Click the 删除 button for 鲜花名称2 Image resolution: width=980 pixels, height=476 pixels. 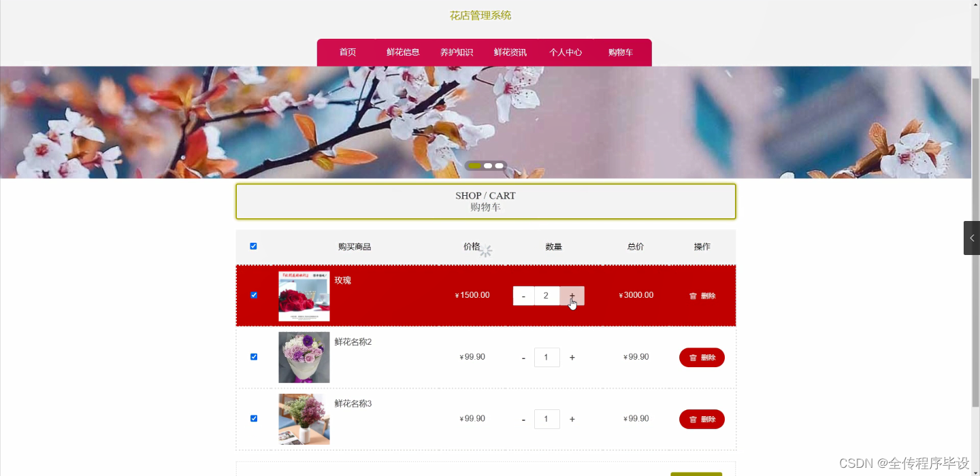point(702,357)
